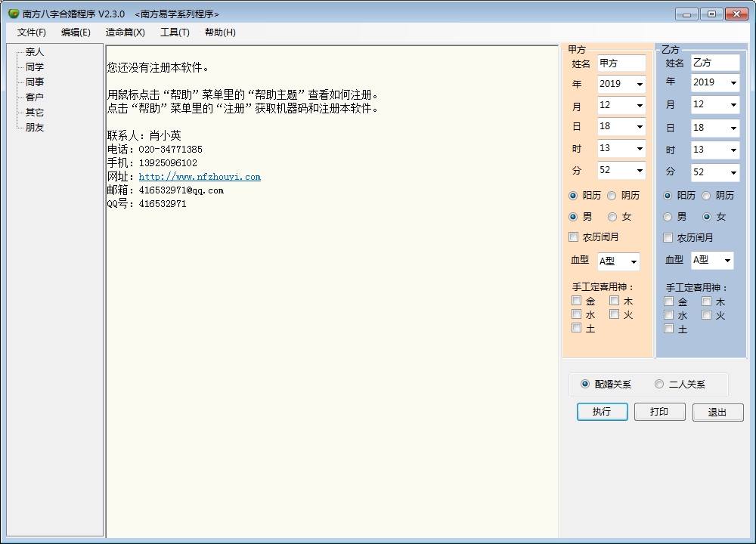Click the 执行 button
Viewport: 756px width, 544px height.
(x=603, y=412)
